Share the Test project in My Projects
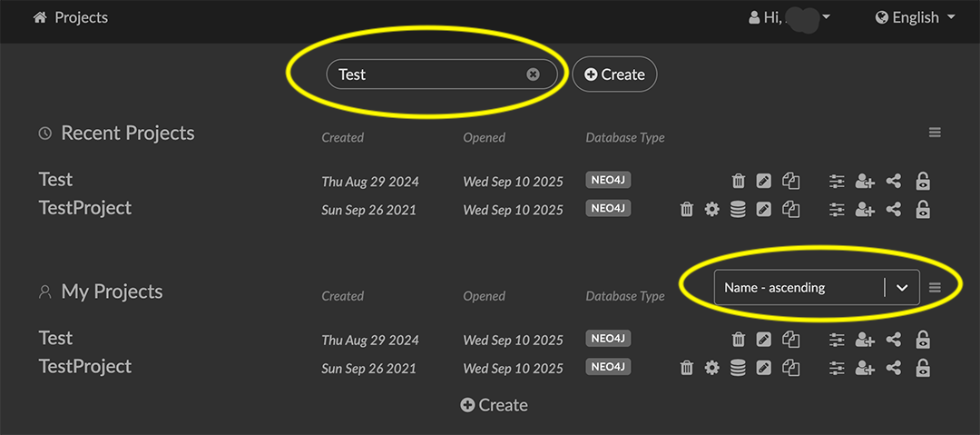 pos(894,340)
